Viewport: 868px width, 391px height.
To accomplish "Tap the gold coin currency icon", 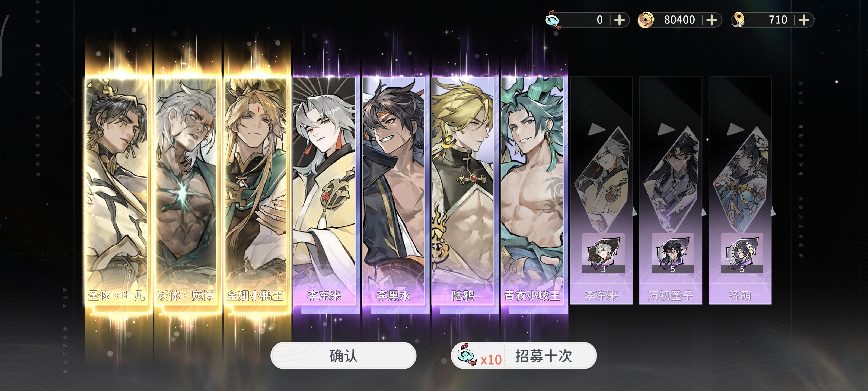I will click(646, 20).
